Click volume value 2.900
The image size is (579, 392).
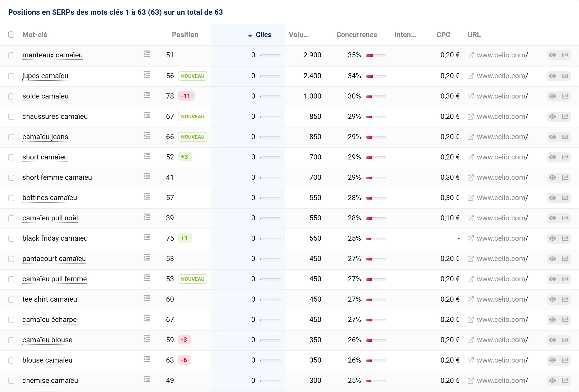click(312, 55)
